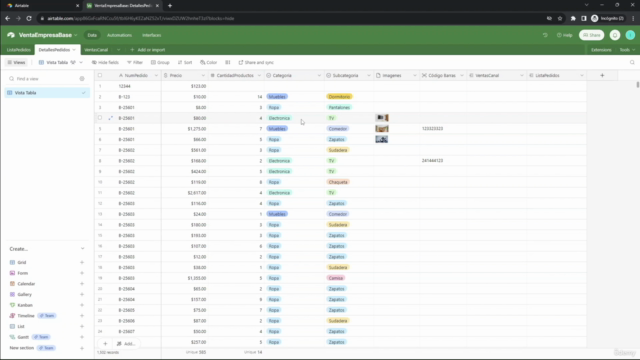The image size is (640, 360).
Task: Add a Calendar view
Action: click(82, 284)
